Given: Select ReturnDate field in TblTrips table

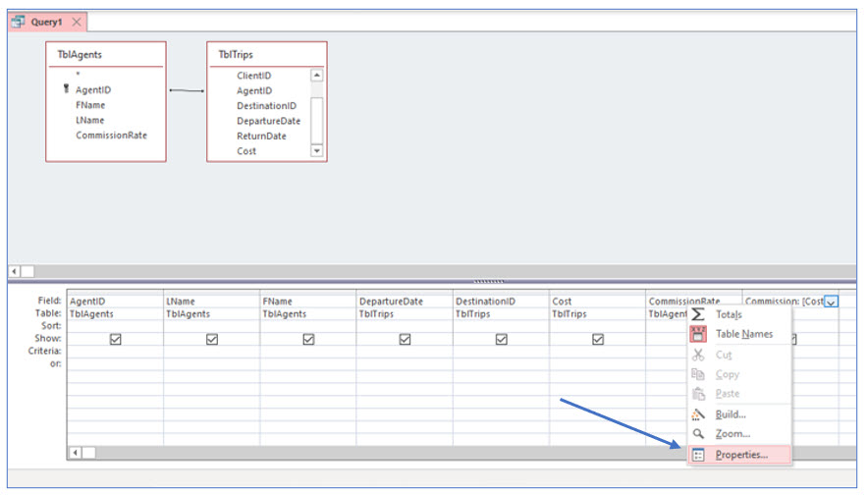Looking at the screenshot, I should [x=261, y=136].
